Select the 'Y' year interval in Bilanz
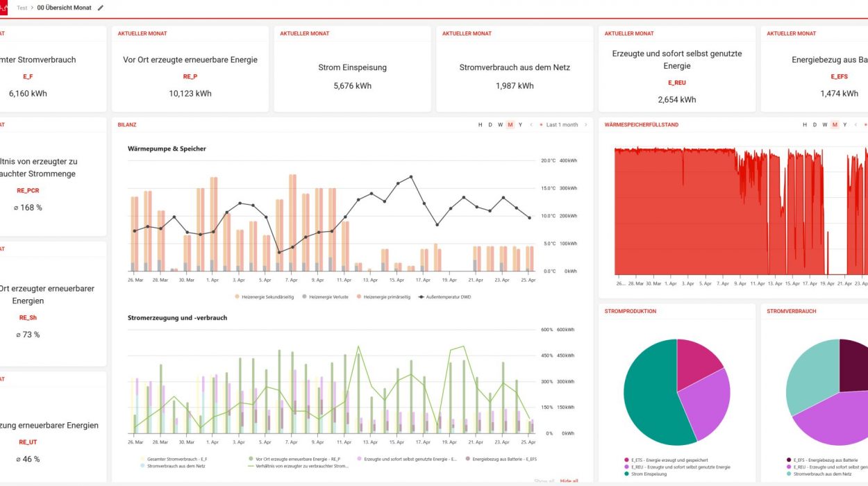 (x=520, y=125)
